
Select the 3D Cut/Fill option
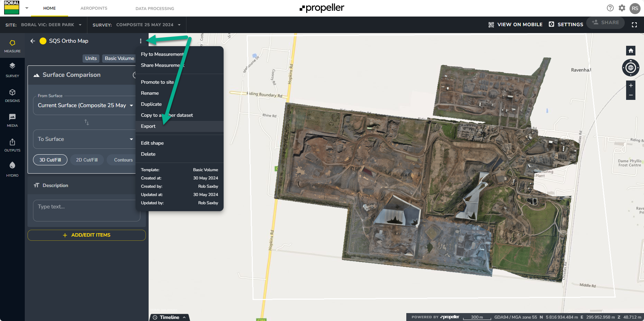point(50,160)
